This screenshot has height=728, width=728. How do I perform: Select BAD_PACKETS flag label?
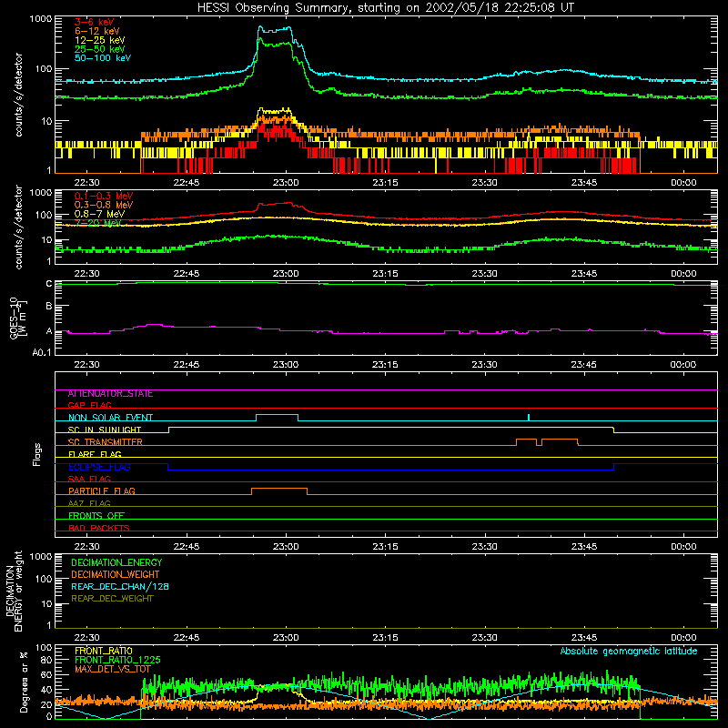click(99, 529)
